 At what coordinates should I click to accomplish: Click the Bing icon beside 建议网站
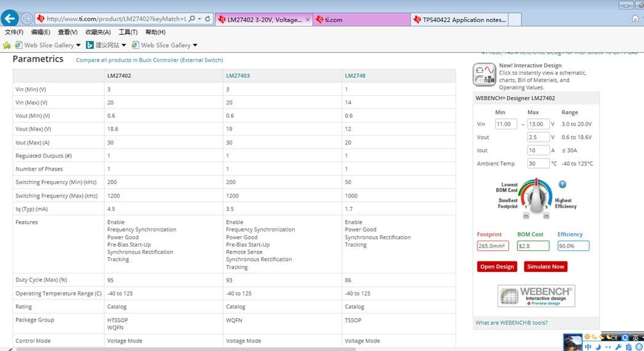(x=90, y=45)
